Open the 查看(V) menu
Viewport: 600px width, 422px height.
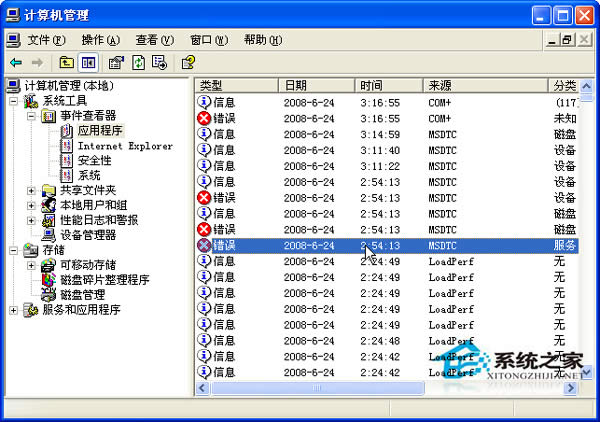pyautogui.click(x=154, y=40)
